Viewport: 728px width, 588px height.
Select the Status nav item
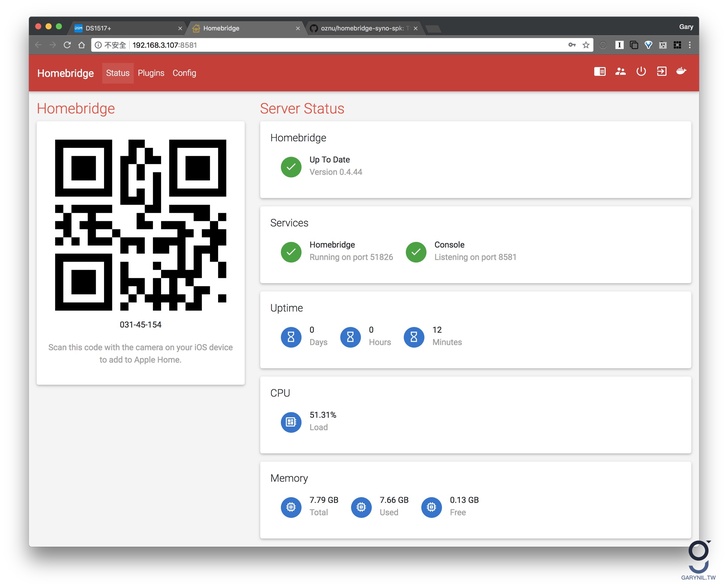[118, 73]
